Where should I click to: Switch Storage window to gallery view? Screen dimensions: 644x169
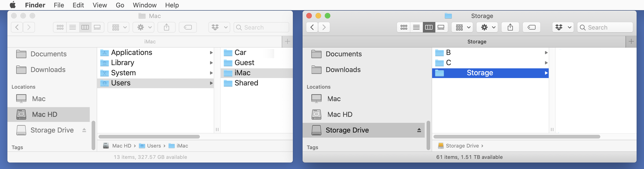tap(441, 27)
